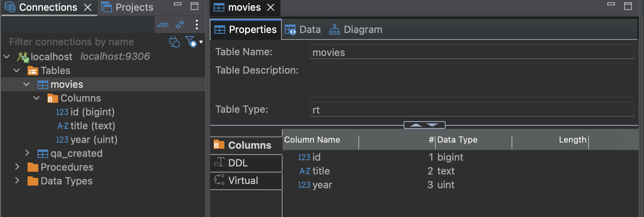
Task: Select the year row name in grid
Action: click(x=322, y=185)
